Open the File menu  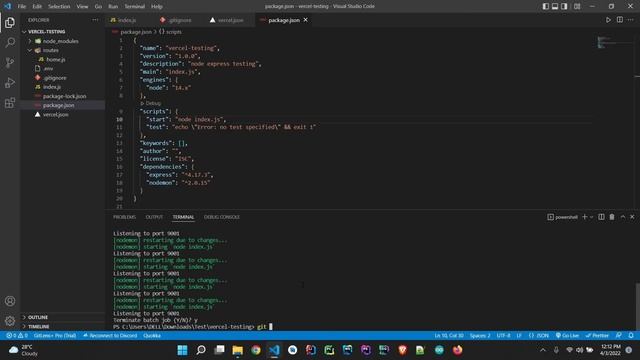(x=22, y=7)
